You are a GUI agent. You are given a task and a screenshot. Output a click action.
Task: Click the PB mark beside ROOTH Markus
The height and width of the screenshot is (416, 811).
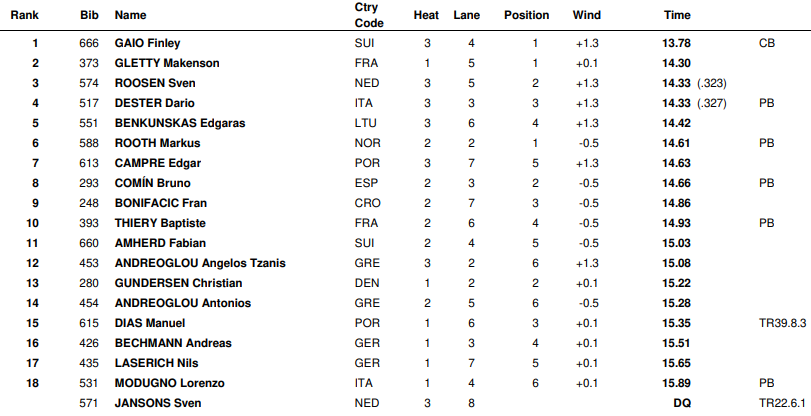pos(767,143)
